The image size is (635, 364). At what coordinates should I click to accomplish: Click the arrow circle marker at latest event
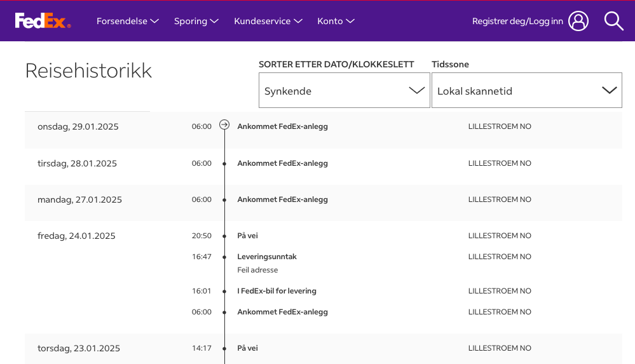(x=224, y=125)
